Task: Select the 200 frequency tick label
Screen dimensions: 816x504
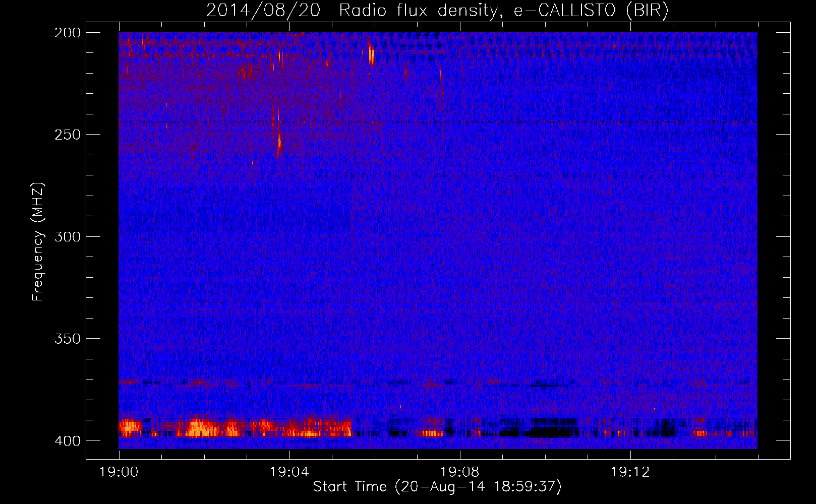Action: click(67, 33)
